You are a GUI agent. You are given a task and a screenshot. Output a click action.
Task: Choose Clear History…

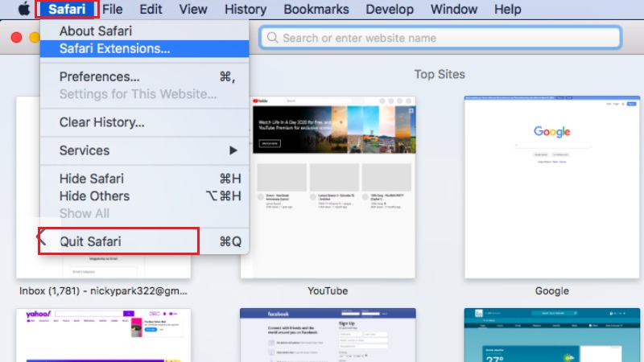tap(145, 122)
